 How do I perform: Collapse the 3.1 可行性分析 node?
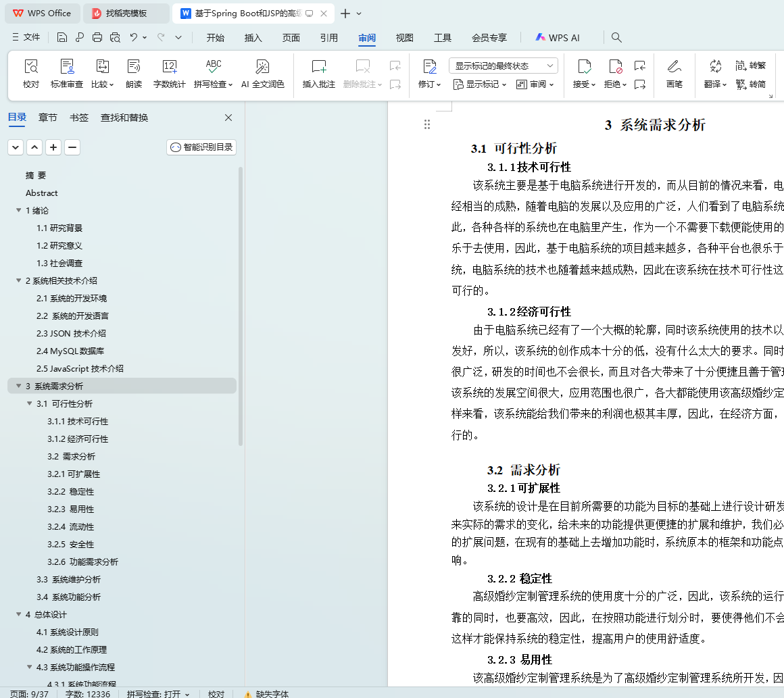[x=30, y=403]
